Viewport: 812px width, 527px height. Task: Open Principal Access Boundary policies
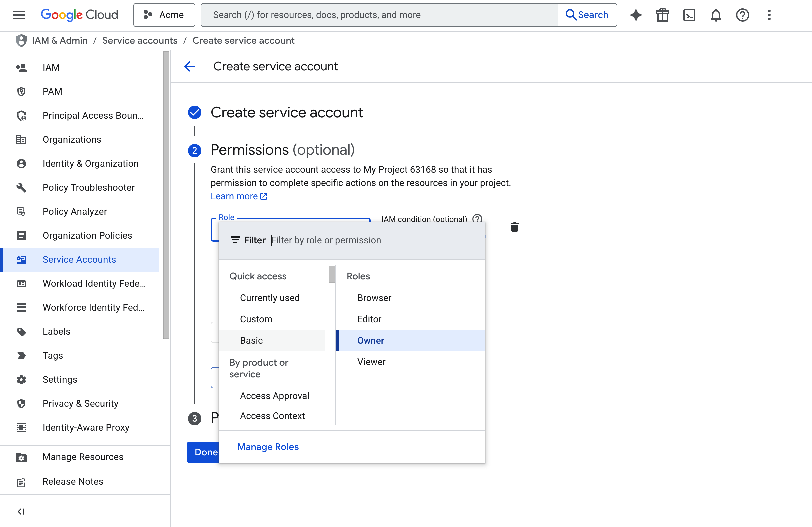80,115
